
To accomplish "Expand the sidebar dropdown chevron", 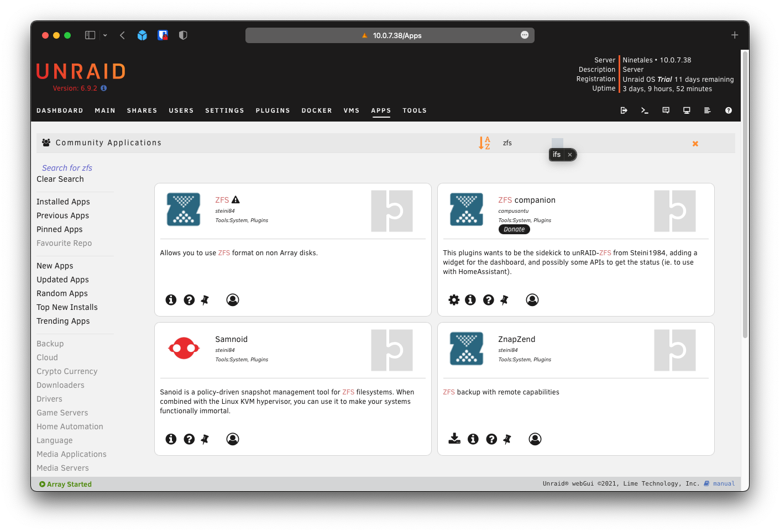I will tap(105, 35).
